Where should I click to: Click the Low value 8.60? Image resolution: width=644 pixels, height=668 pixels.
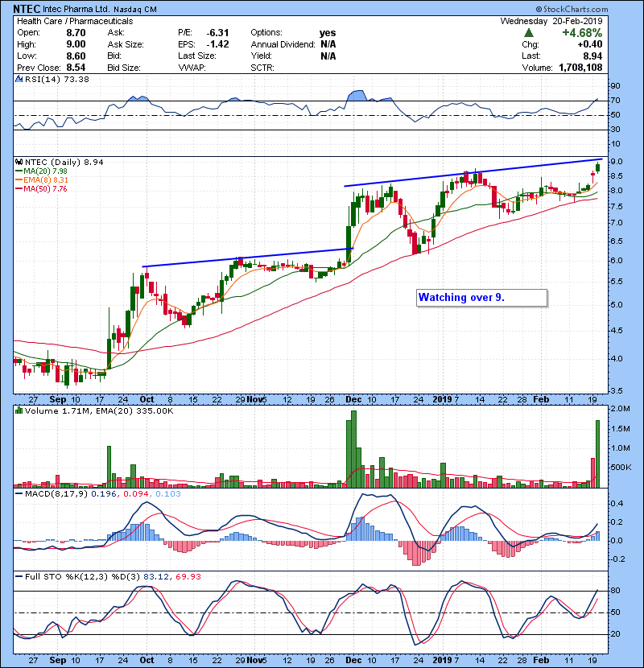click(x=76, y=56)
